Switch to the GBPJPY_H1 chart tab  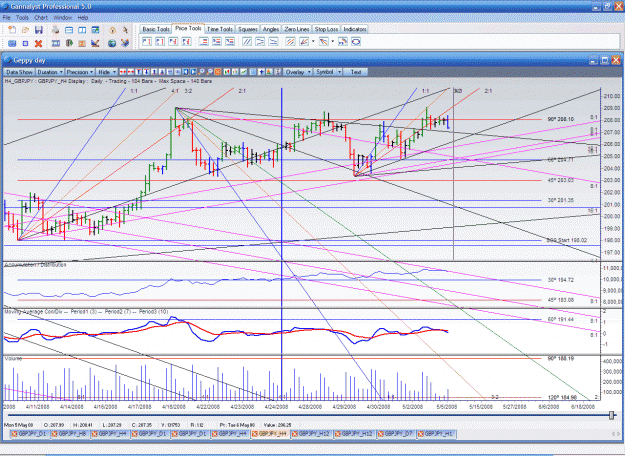pos(436,434)
